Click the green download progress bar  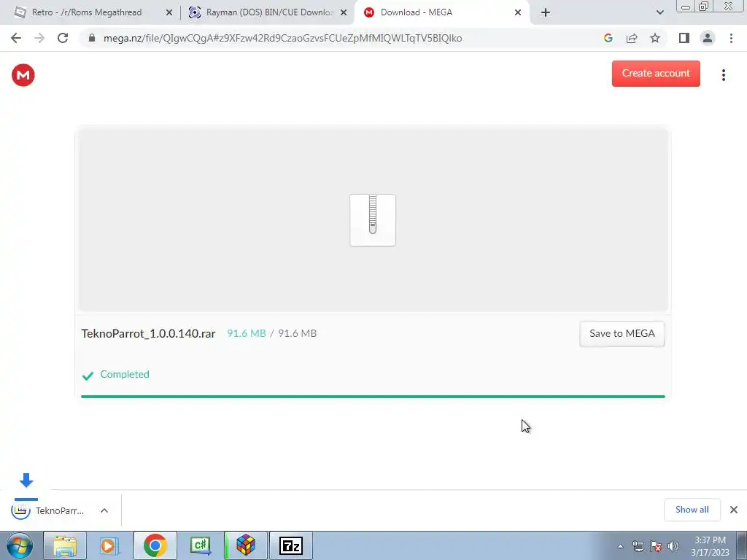pyautogui.click(x=373, y=396)
